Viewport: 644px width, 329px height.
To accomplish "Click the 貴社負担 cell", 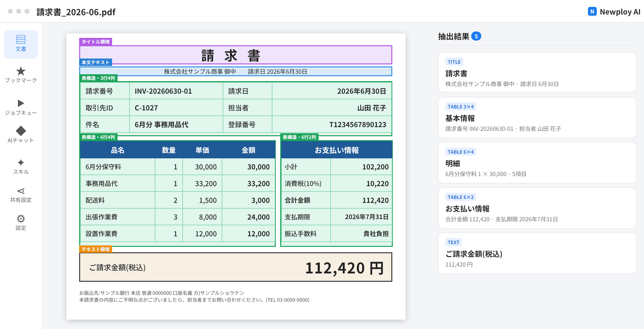I will tap(361, 234).
